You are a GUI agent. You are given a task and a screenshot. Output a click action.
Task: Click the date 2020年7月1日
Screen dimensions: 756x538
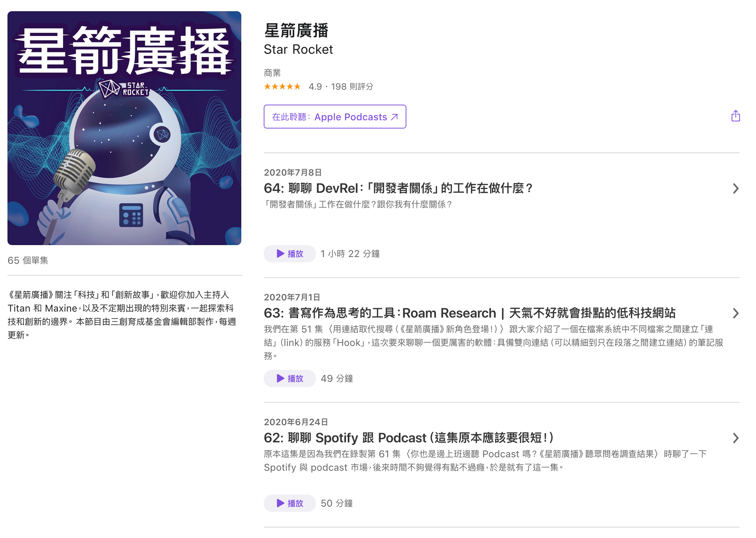[292, 297]
